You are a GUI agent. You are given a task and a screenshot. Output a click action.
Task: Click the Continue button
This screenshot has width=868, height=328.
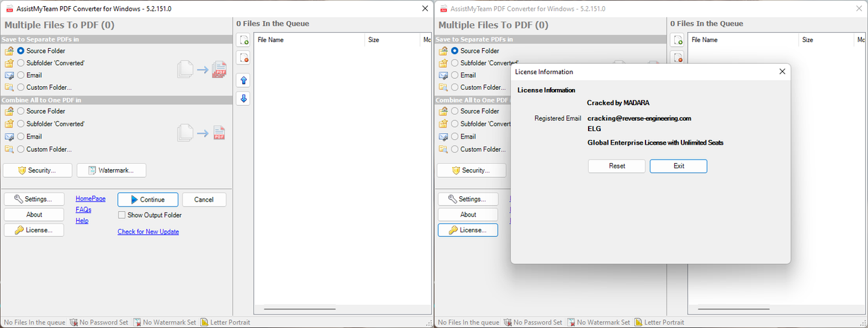pyautogui.click(x=148, y=200)
